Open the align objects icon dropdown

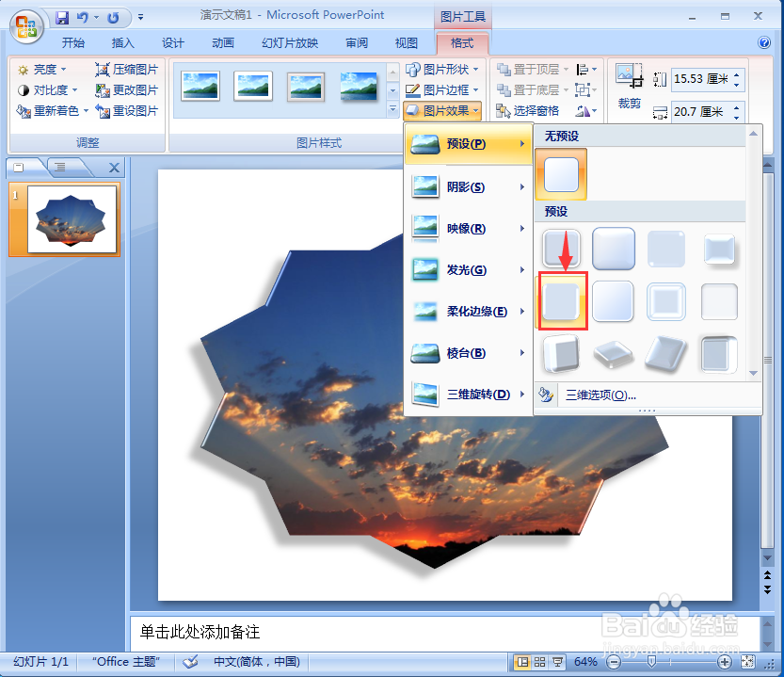coord(586,69)
